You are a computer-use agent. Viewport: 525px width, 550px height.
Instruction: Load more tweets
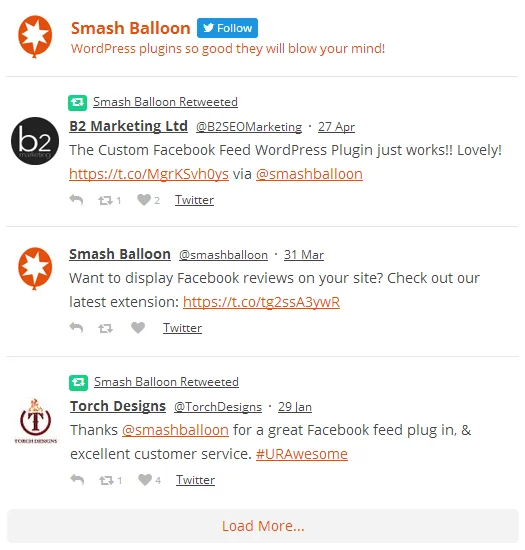pyautogui.click(x=263, y=526)
